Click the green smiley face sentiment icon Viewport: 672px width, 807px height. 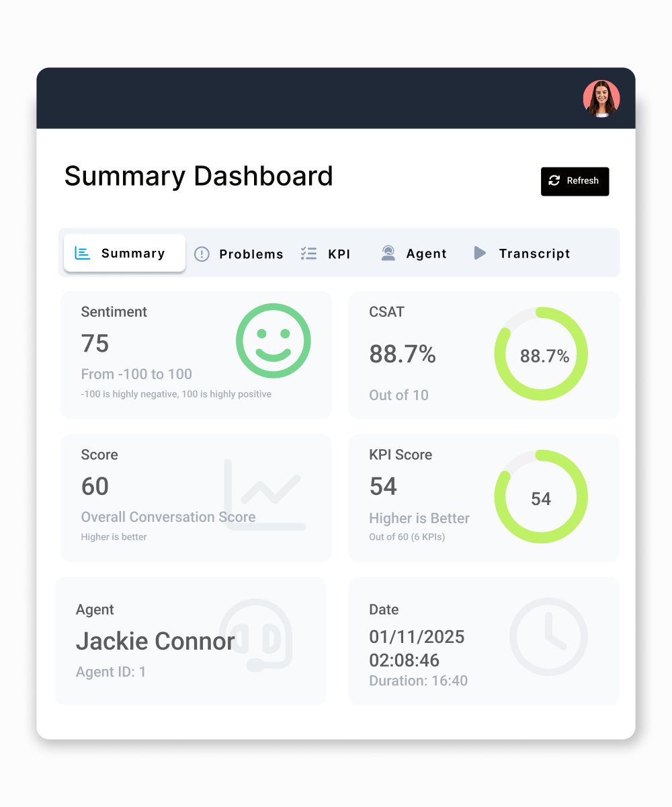pyautogui.click(x=273, y=340)
